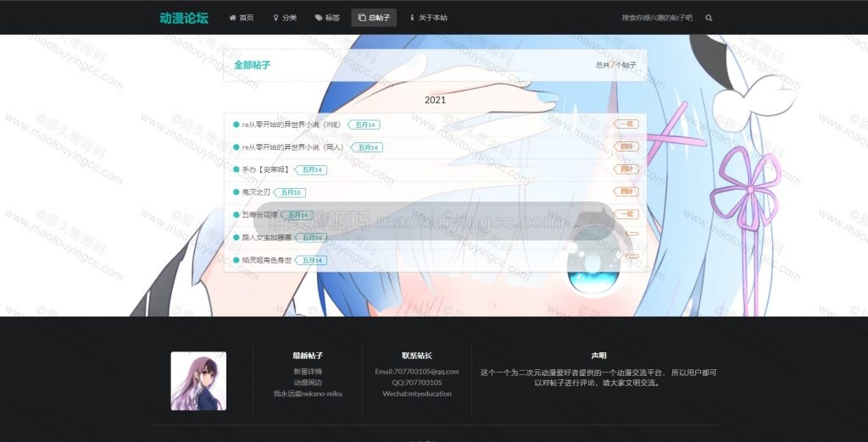The image size is (868, 442).
Task: Click the 最新帖子 footer heading
Action: (x=308, y=356)
